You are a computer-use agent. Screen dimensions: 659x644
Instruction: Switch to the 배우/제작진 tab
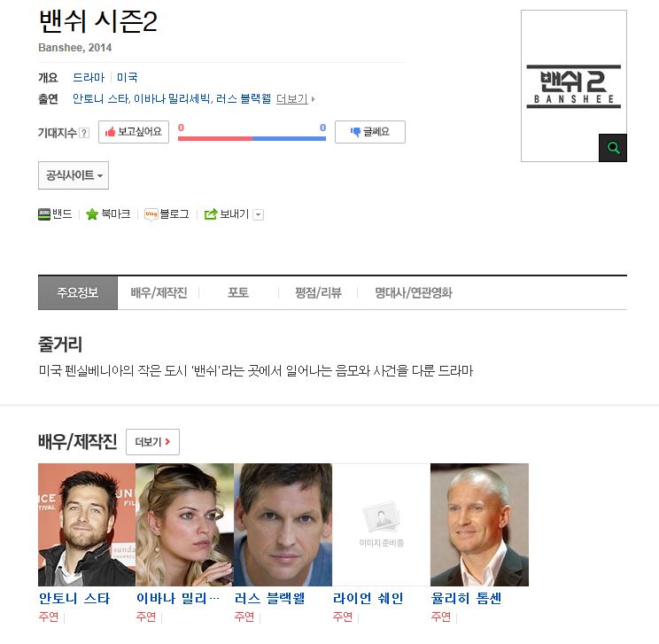pyautogui.click(x=159, y=292)
